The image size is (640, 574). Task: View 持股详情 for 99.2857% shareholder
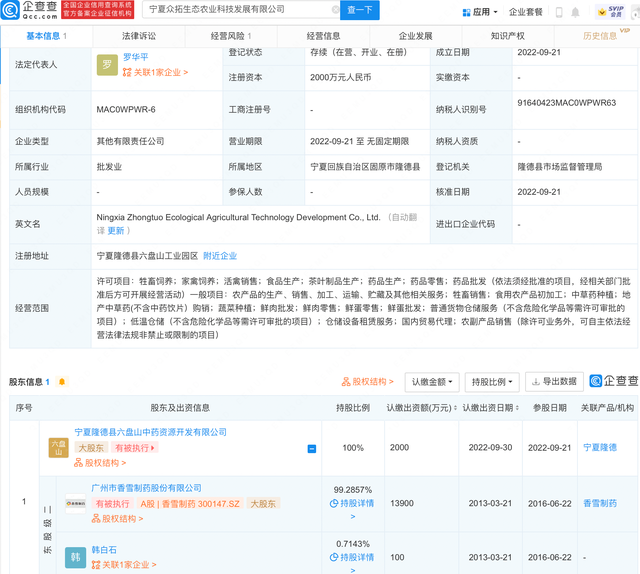tap(353, 503)
